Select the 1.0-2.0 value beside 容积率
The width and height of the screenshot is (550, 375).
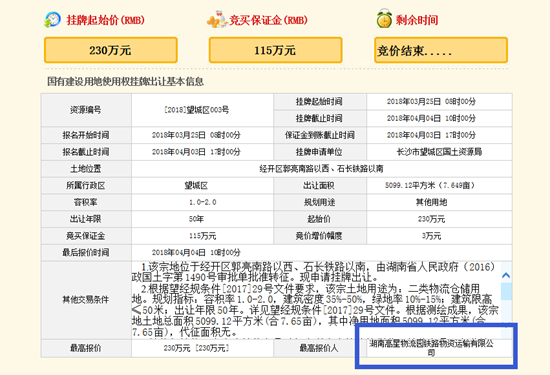coord(203,202)
